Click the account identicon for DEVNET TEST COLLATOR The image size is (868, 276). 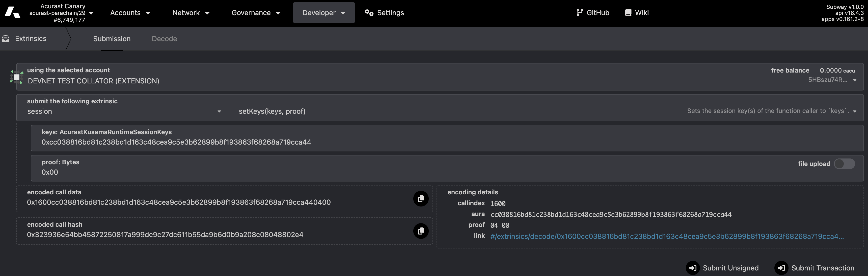point(16,77)
